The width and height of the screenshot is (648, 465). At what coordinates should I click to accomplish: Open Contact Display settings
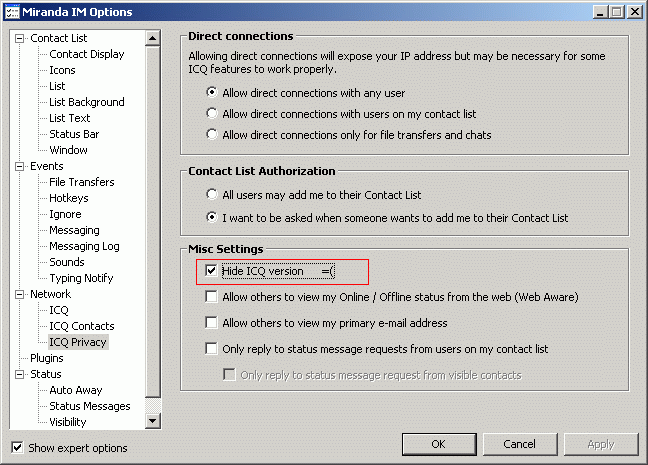point(87,54)
